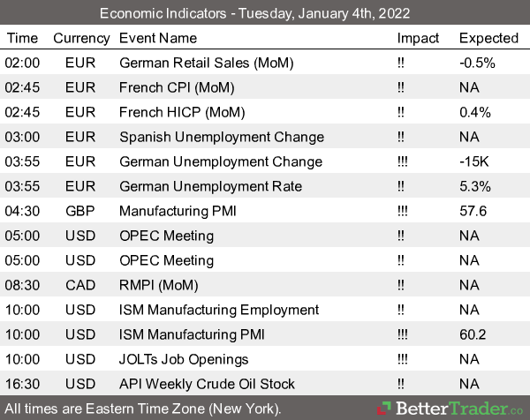Click the impact marker for ISM Manufacturing PMI
The image size is (530, 420).
405,334
